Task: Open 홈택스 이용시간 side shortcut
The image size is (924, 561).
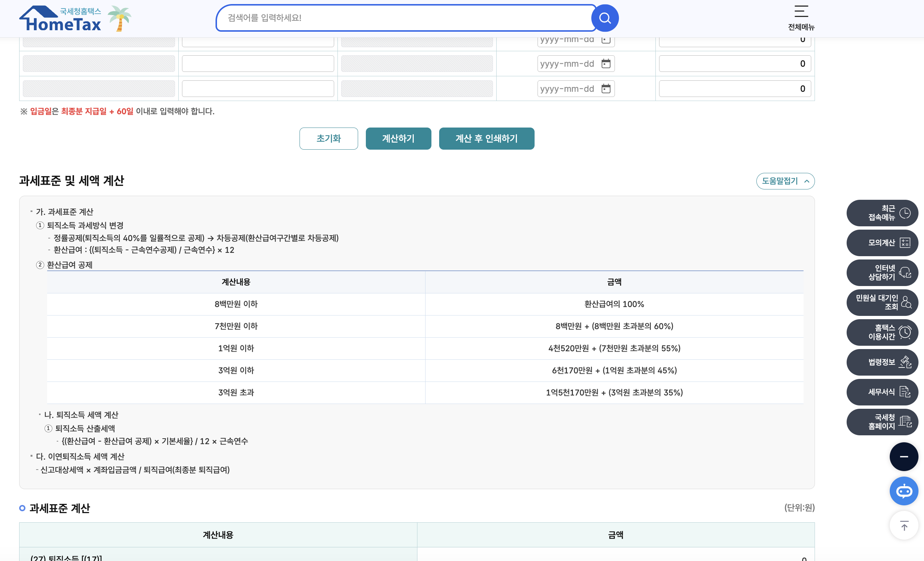Action: 882,332
